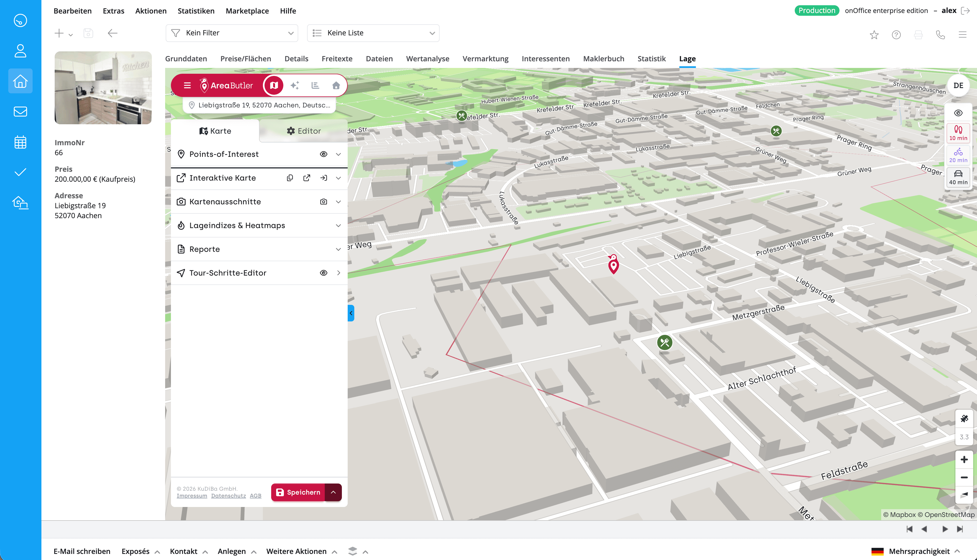
Task: Open Interaktive Karte in new window
Action: (307, 178)
